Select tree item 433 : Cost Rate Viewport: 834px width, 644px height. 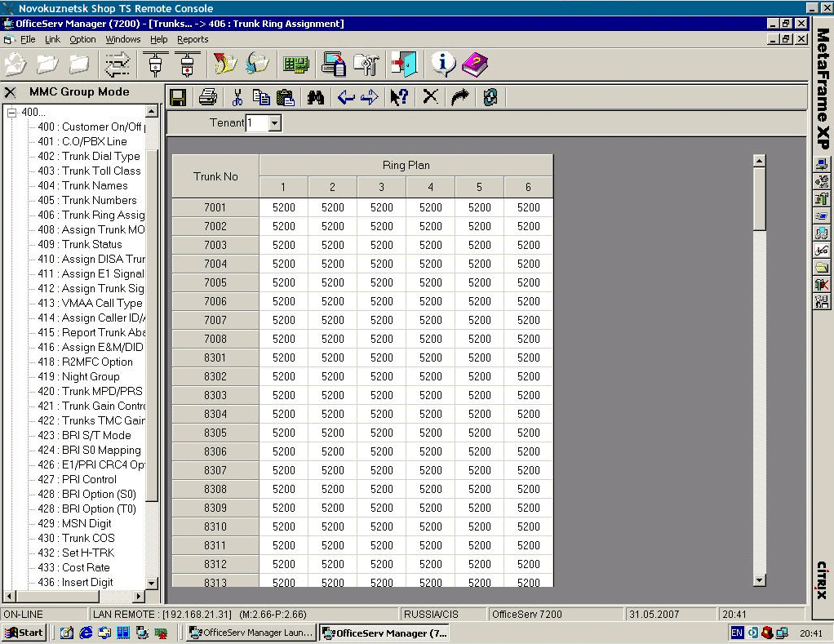74,567
